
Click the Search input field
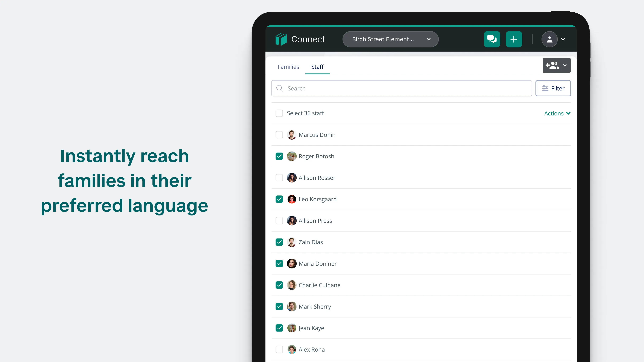pos(401,88)
